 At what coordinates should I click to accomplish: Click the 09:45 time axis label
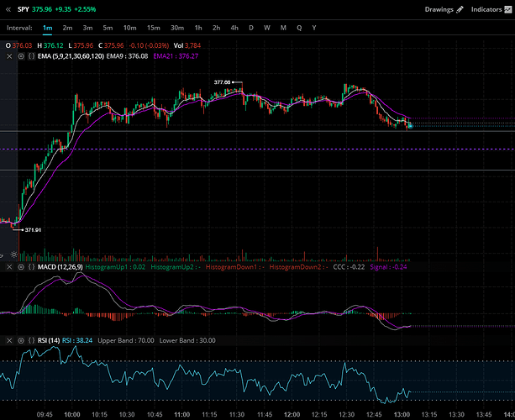[x=45, y=414]
